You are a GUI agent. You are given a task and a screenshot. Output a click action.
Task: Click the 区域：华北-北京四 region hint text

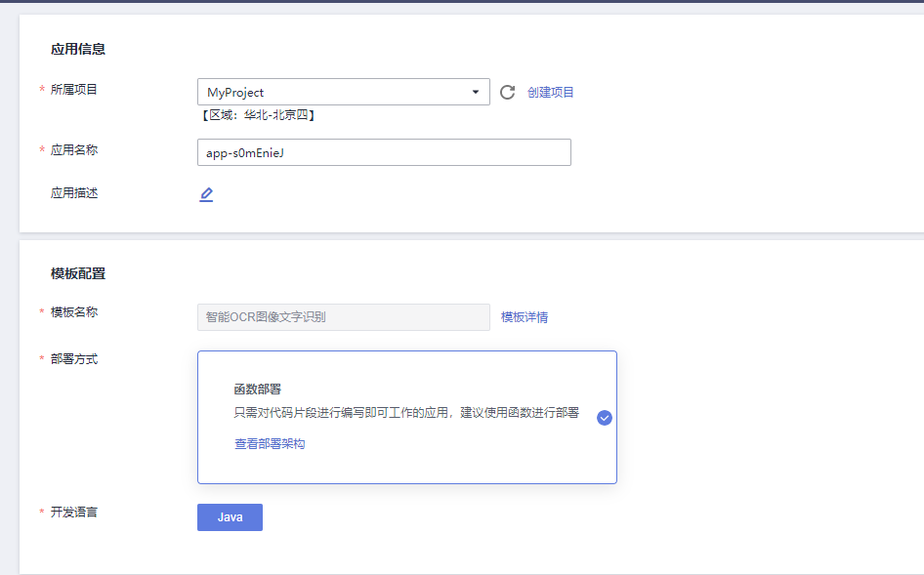coord(257,115)
